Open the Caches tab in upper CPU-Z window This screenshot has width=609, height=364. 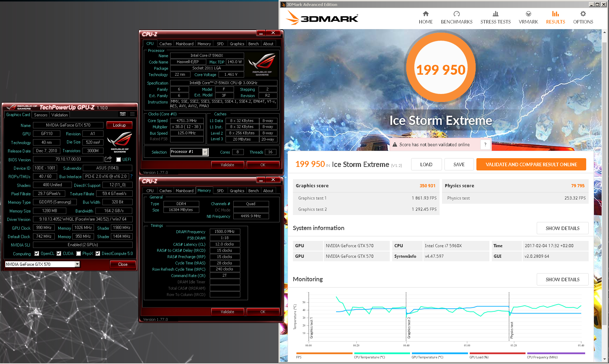pyautogui.click(x=165, y=44)
